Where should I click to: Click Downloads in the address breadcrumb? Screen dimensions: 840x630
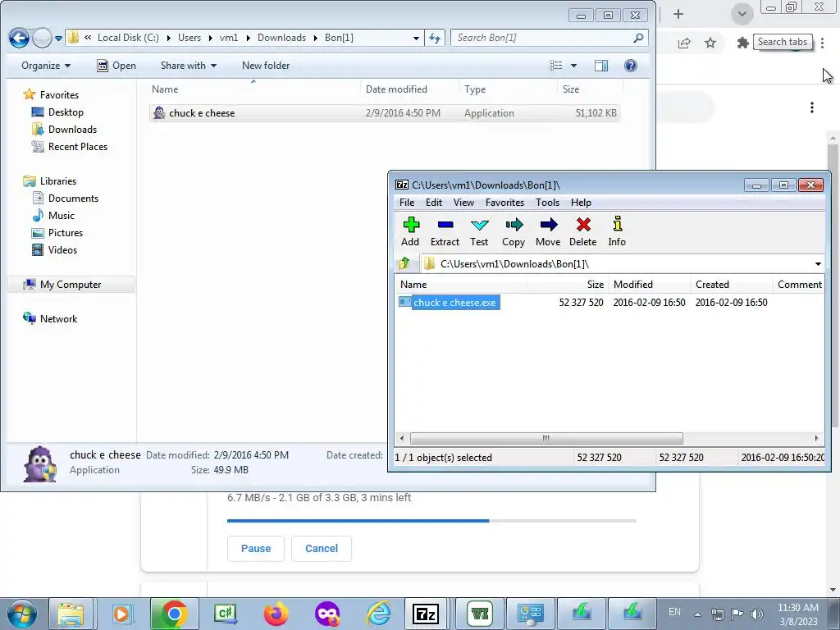point(282,38)
